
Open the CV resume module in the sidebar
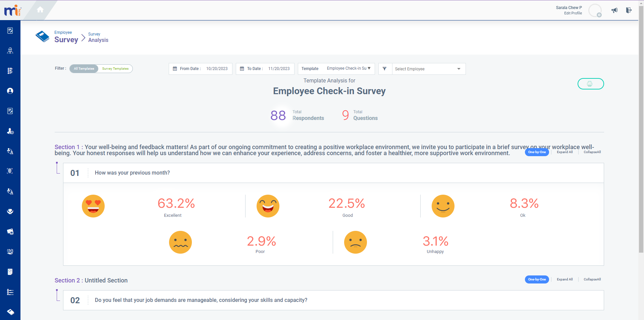pyautogui.click(x=10, y=272)
